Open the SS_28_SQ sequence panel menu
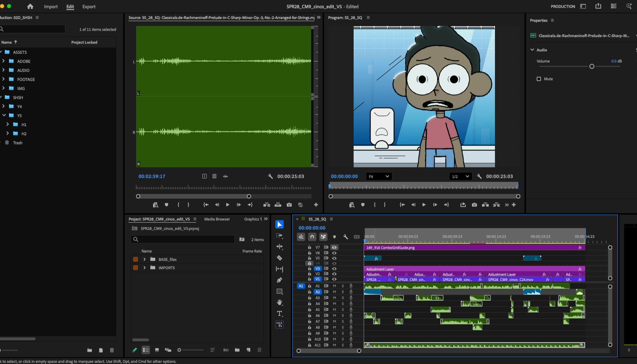This screenshot has width=637, height=364. 331,219
